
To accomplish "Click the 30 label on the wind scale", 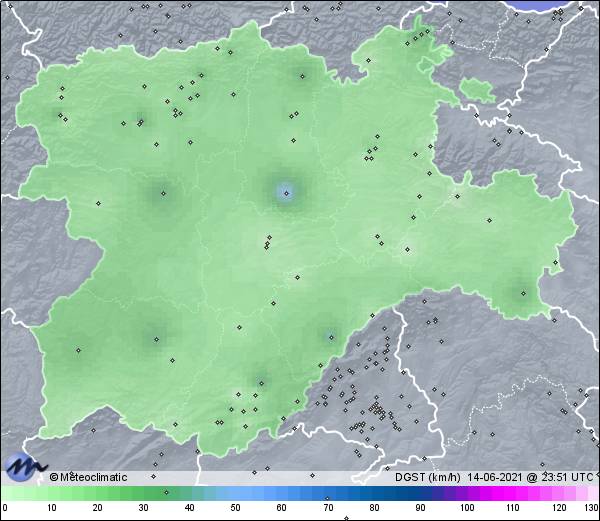I will 143,508.
